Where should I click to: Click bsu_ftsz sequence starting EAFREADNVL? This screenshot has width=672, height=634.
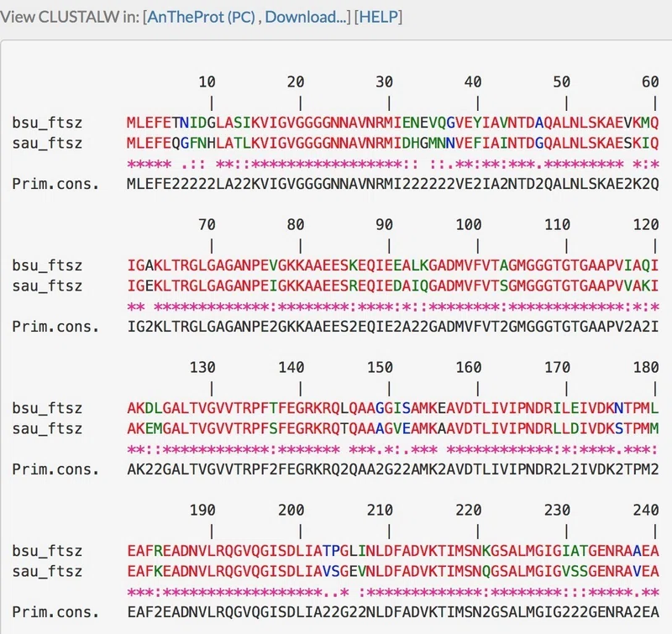[x=392, y=551]
